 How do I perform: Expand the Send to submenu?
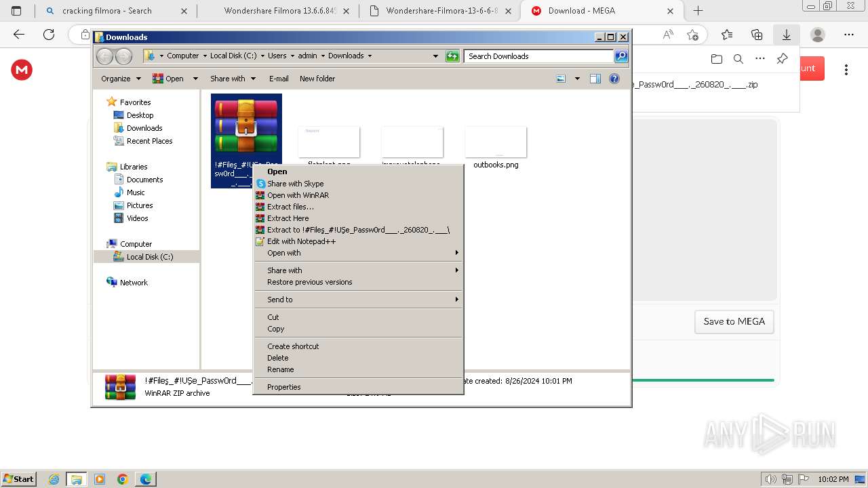coord(358,300)
